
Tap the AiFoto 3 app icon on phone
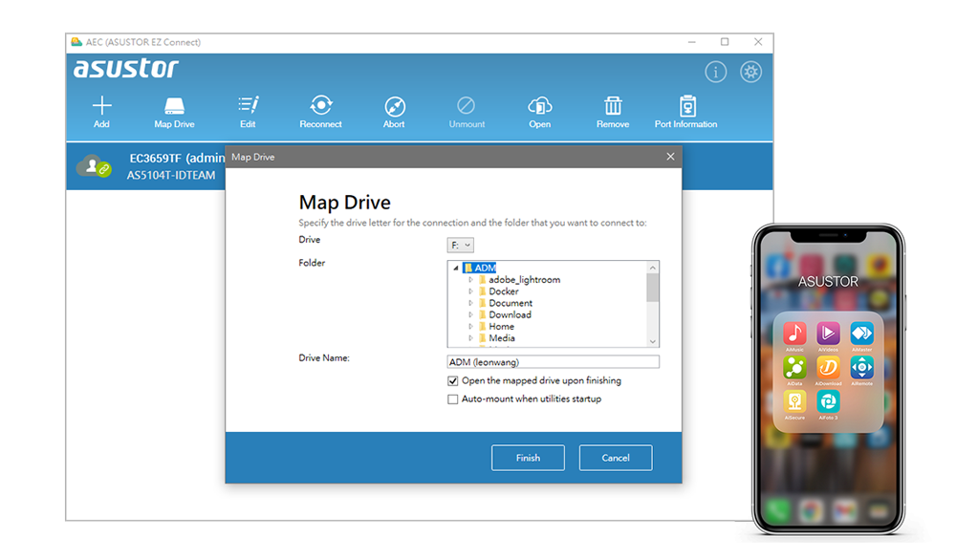828,401
